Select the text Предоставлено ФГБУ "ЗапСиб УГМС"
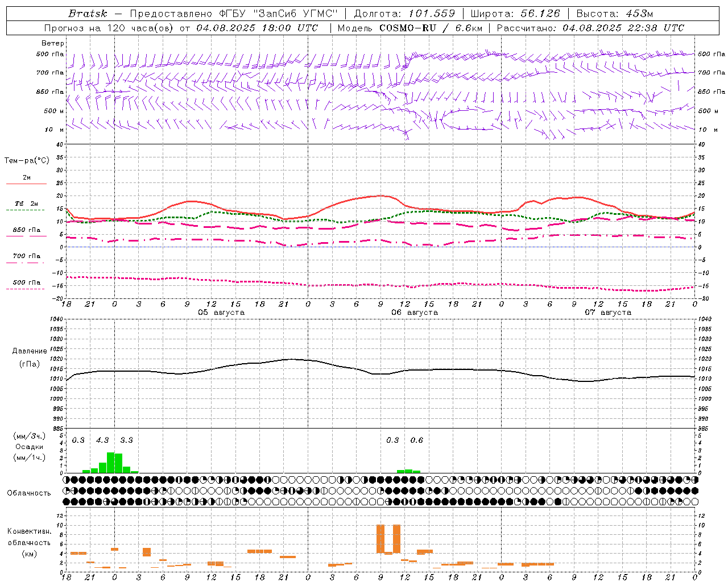728x582 pixels. coord(234,14)
